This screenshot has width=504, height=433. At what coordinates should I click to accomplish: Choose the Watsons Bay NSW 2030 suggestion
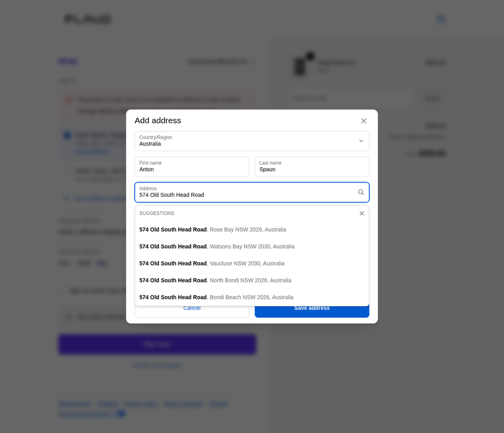(x=216, y=246)
